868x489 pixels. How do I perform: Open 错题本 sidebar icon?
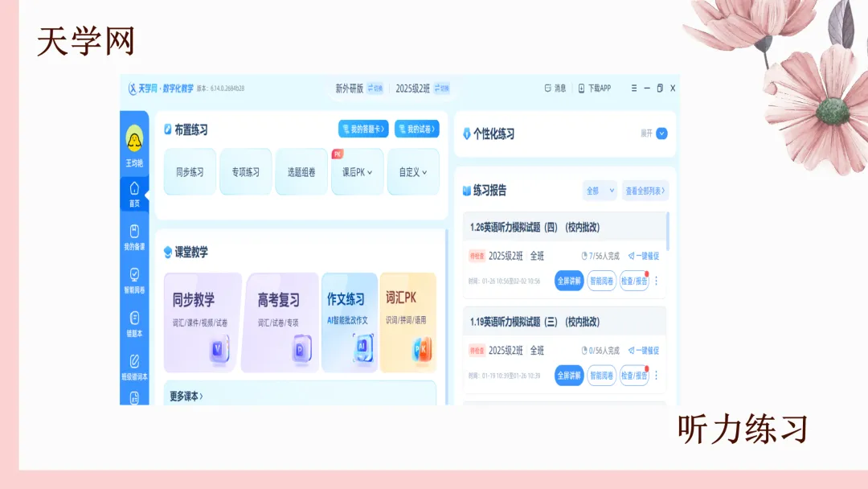[x=134, y=324]
